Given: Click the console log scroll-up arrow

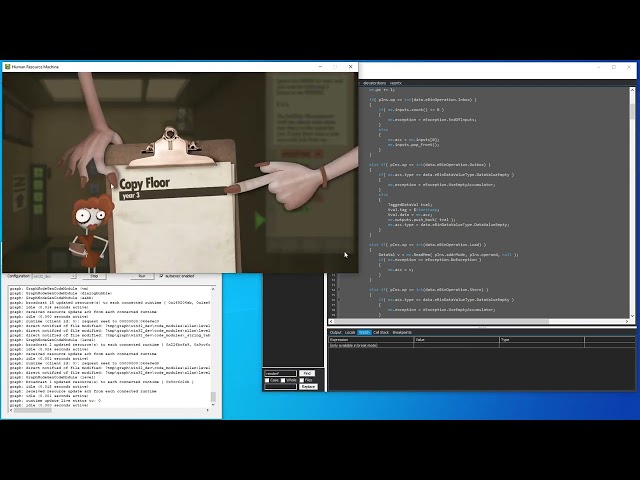Looking at the screenshot, I should tap(213, 289).
